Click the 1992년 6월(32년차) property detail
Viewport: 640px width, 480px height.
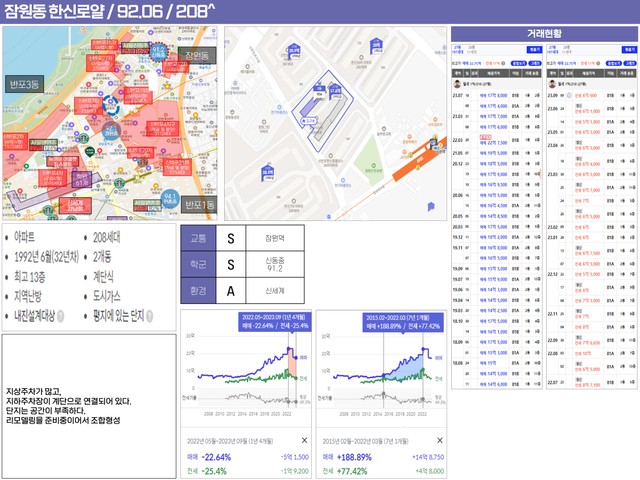[x=46, y=257]
